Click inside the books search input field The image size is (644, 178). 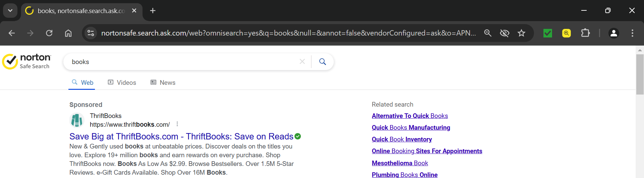click(x=181, y=62)
